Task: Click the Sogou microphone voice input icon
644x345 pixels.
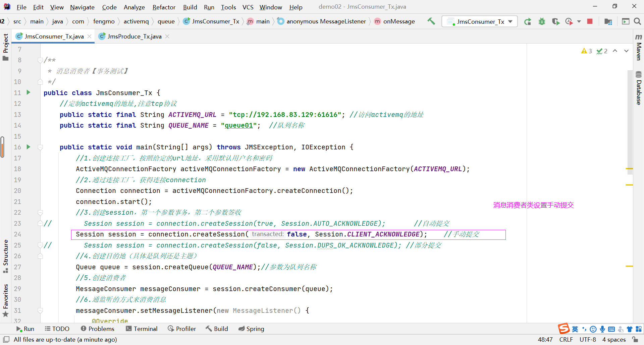Action: pos(602,329)
